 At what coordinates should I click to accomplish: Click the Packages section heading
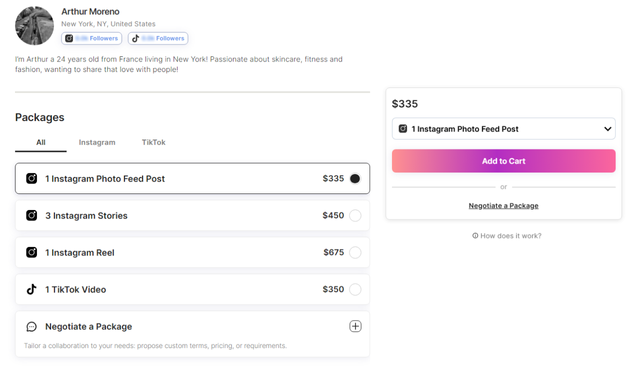coord(40,117)
